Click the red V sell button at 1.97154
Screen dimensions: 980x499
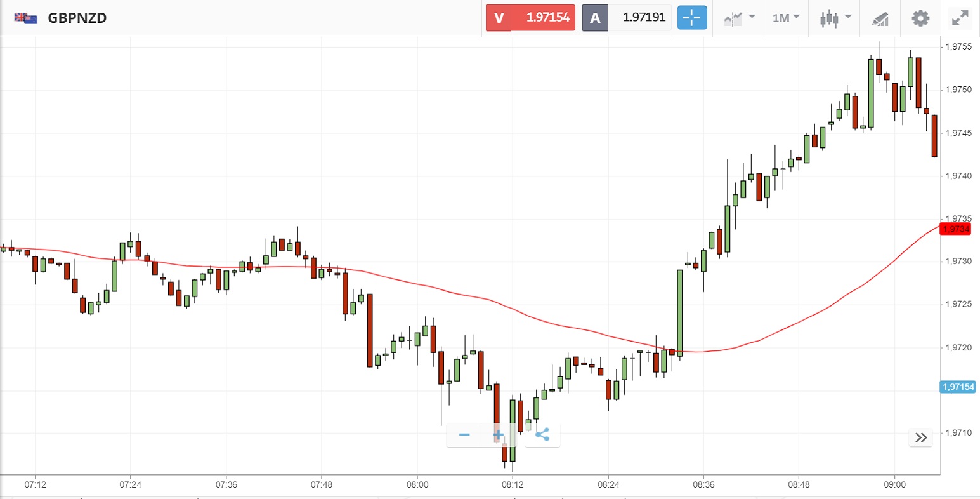pyautogui.click(x=530, y=18)
